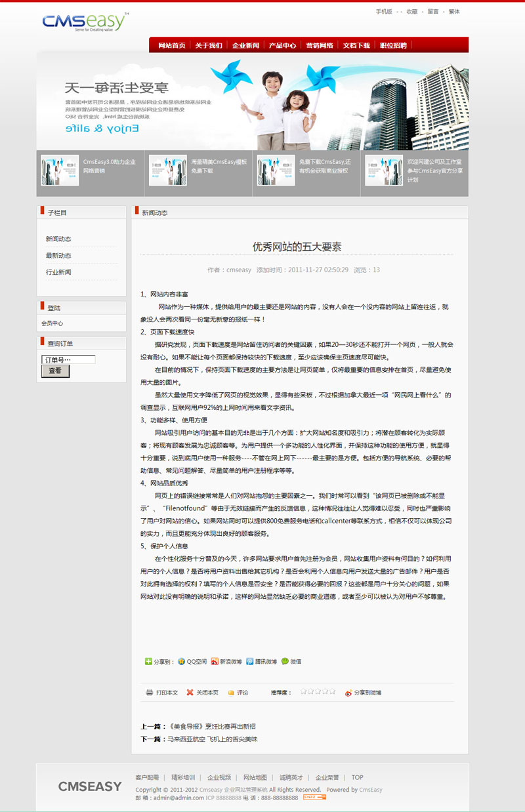Click first banner thumbnail CmsEasy3.0助力企业网络营销
The width and height of the screenshot is (525, 812).
[60, 170]
